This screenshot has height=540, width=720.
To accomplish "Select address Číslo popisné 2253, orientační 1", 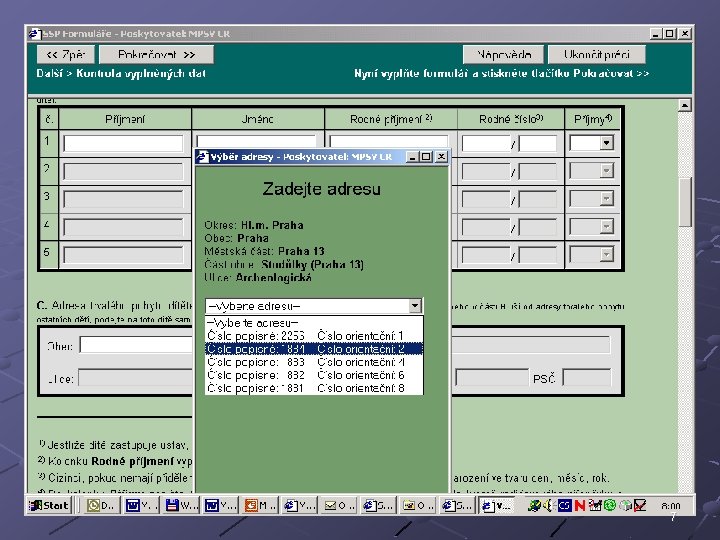I will tap(314, 336).
